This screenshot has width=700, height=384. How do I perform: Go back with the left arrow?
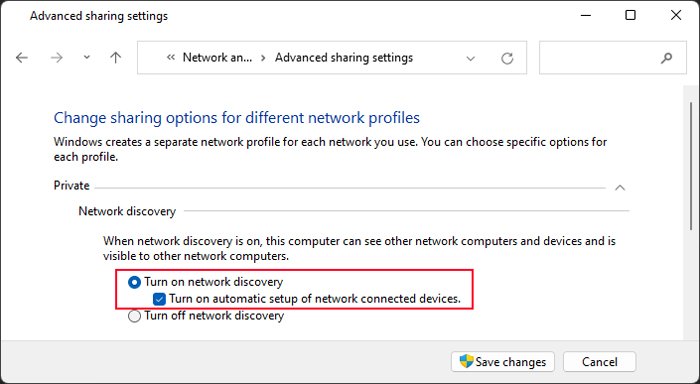[21, 58]
